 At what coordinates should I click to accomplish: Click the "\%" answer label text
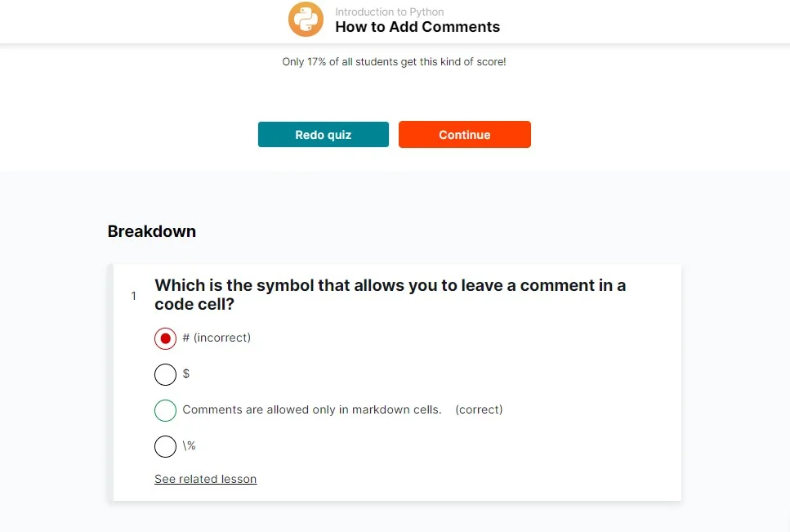click(x=189, y=445)
